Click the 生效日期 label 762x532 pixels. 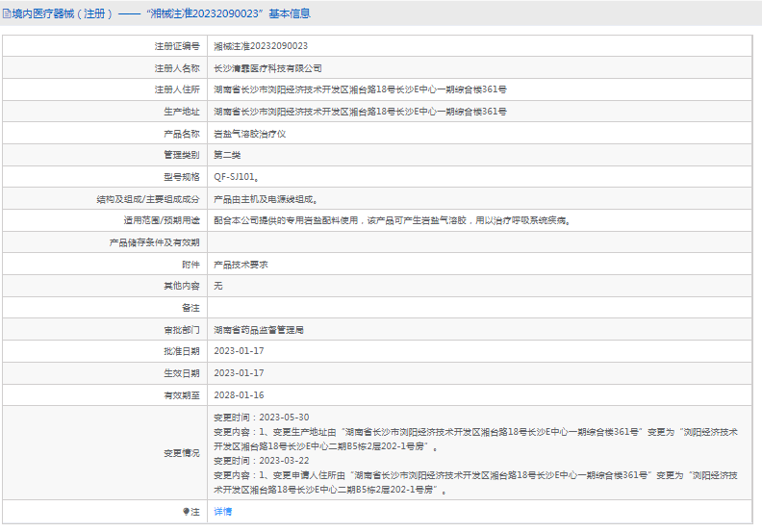pos(181,373)
